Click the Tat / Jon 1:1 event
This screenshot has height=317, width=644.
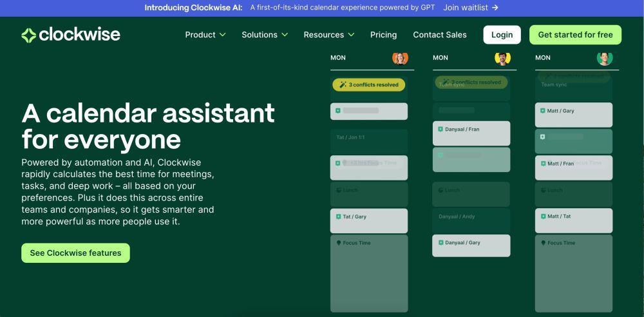(x=369, y=141)
